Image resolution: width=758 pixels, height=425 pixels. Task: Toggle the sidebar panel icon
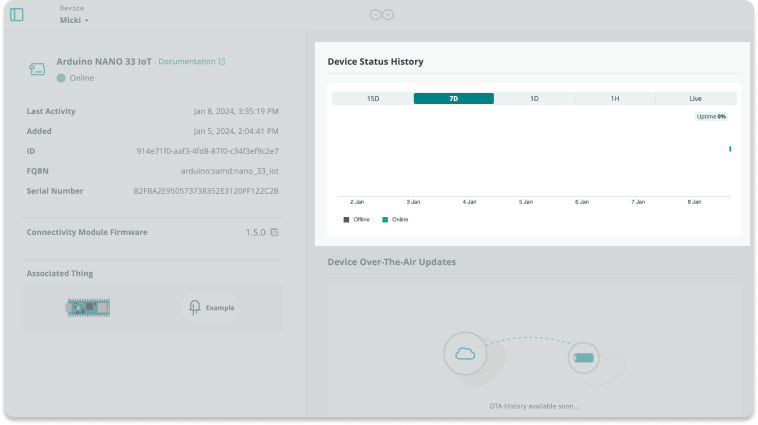[17, 15]
